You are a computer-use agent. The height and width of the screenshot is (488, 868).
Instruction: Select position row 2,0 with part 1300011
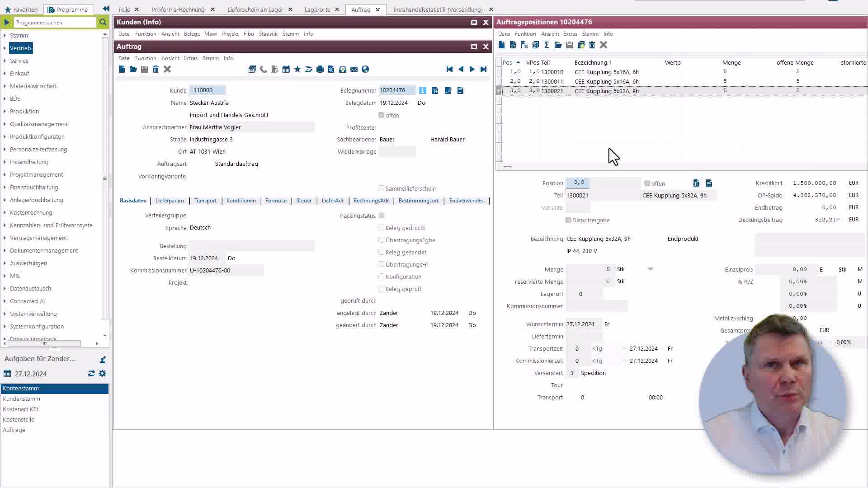click(684, 81)
